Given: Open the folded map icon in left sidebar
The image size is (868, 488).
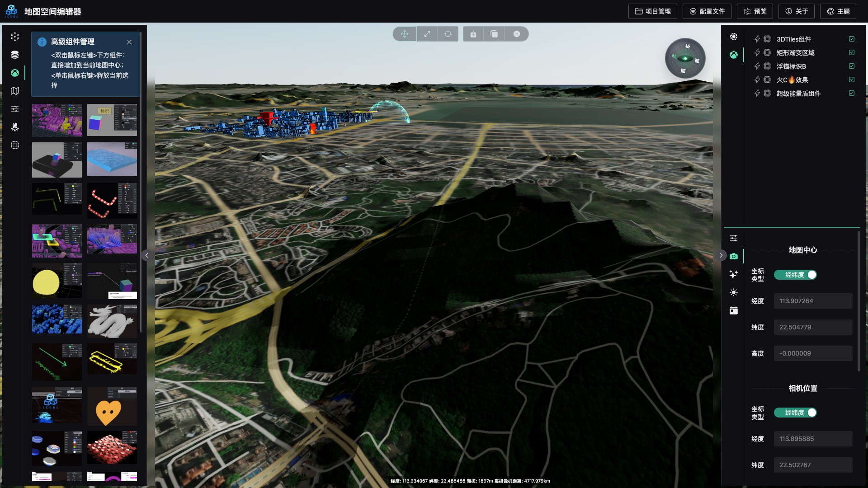Looking at the screenshot, I should [x=15, y=91].
